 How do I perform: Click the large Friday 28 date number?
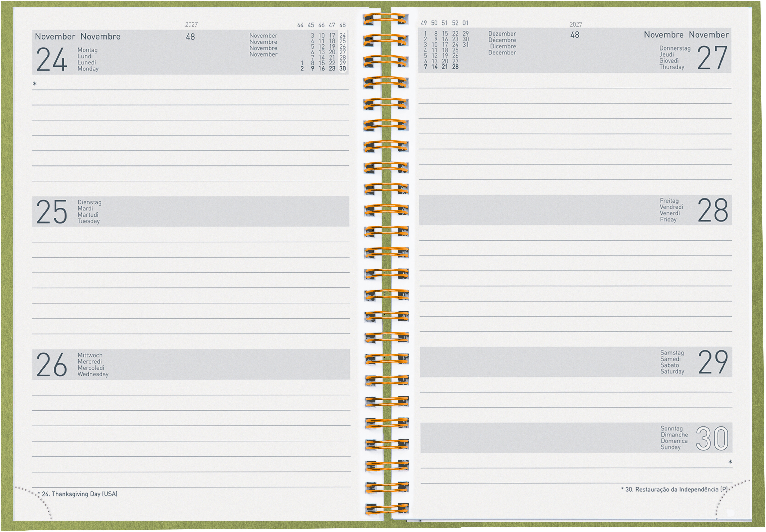click(x=713, y=210)
